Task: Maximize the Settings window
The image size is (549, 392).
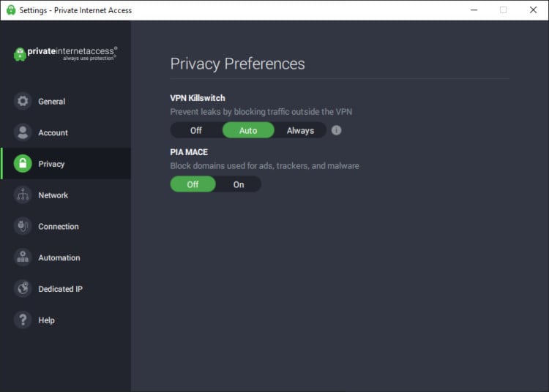Action: click(x=503, y=10)
